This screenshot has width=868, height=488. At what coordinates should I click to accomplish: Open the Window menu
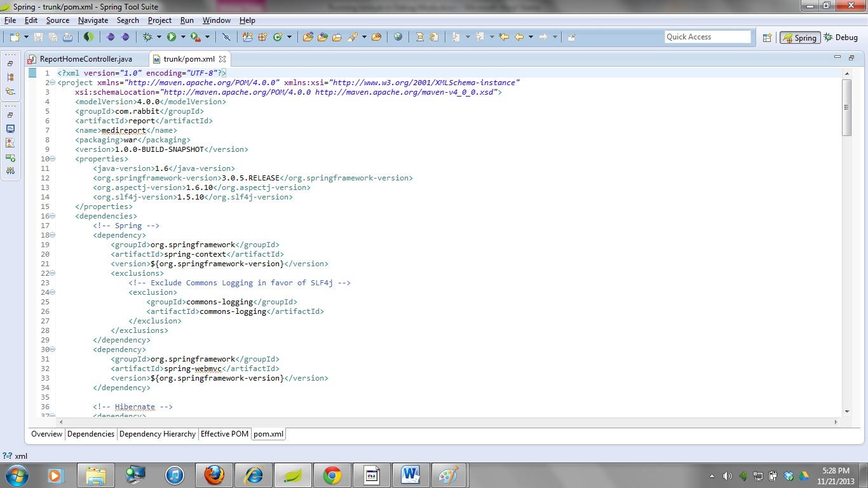pos(217,20)
